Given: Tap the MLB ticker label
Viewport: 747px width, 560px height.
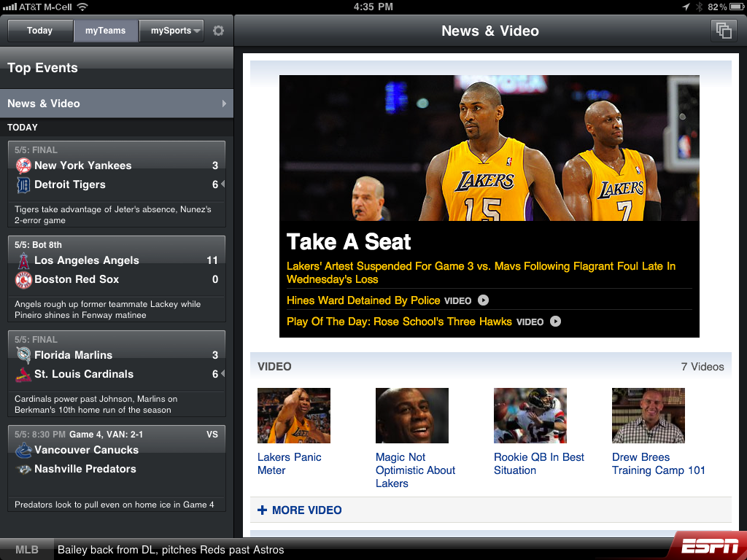Looking at the screenshot, I should [27, 550].
